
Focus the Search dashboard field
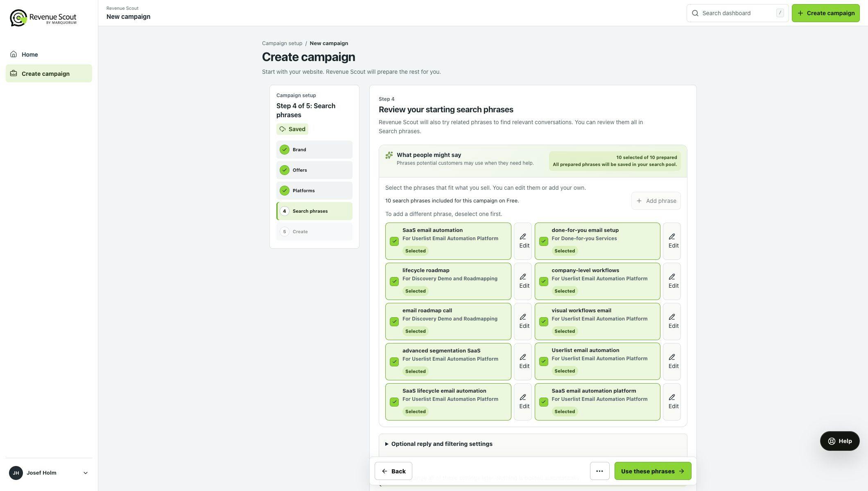tap(737, 13)
